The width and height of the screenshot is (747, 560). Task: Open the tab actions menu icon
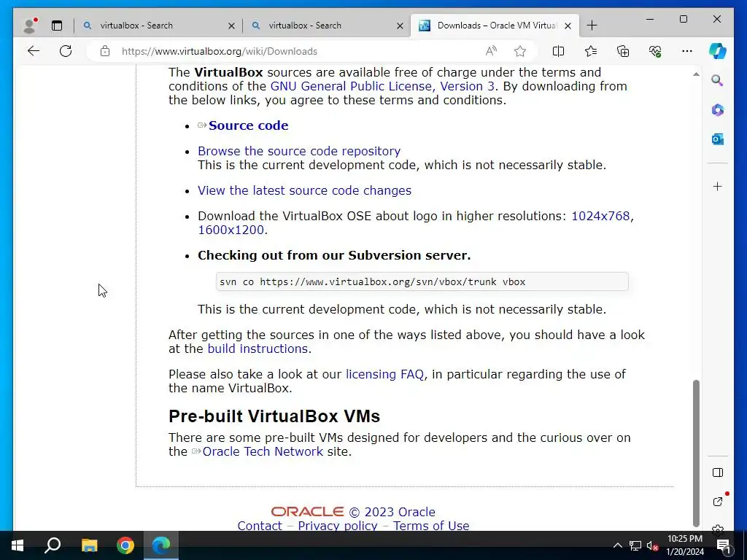point(57,26)
